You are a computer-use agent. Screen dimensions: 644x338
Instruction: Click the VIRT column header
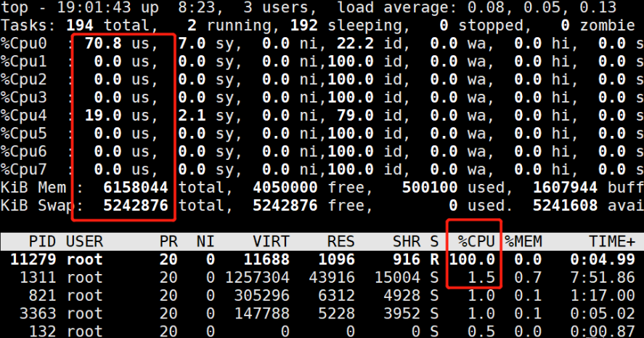point(271,242)
